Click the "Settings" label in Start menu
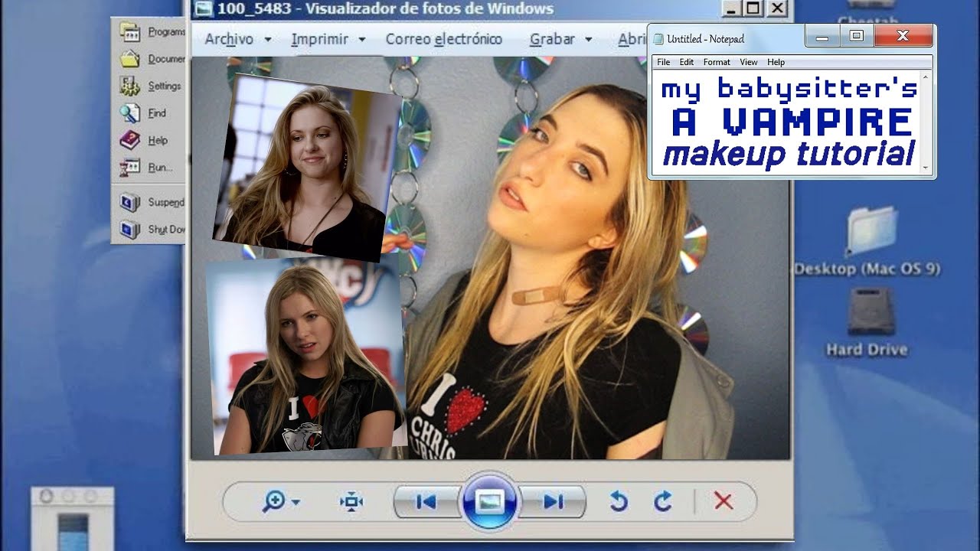This screenshot has width=980, height=551. pos(165,86)
